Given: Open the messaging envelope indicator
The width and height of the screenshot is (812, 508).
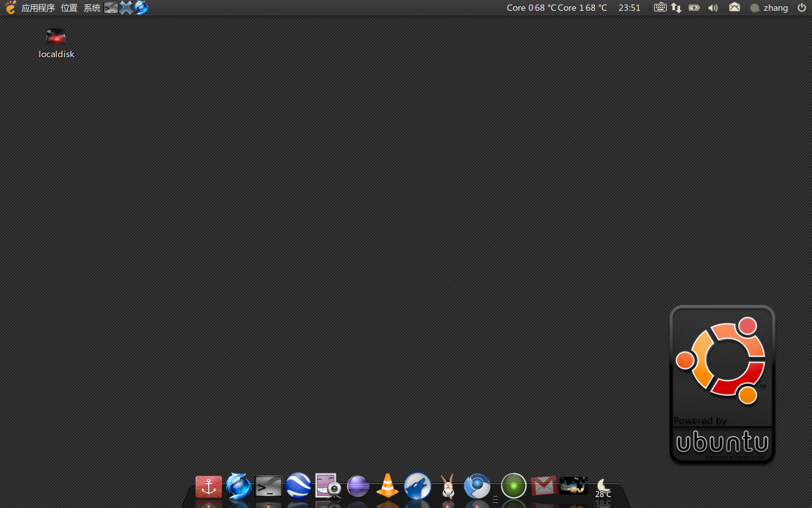Looking at the screenshot, I should pos(735,8).
